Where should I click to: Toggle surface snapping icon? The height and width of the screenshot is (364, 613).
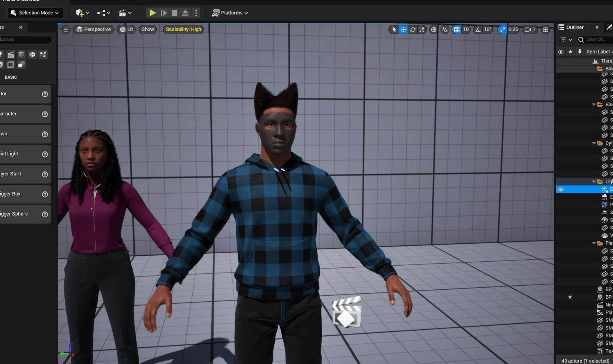445,30
